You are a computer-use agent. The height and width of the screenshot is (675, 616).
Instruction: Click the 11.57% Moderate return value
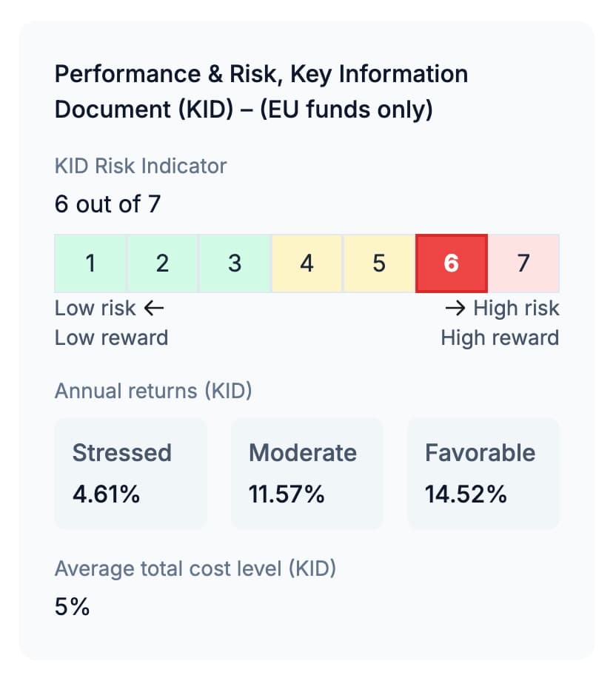(x=285, y=494)
